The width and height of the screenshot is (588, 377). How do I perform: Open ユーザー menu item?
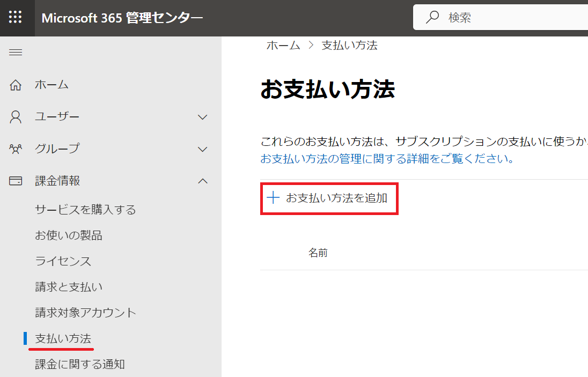(x=57, y=117)
